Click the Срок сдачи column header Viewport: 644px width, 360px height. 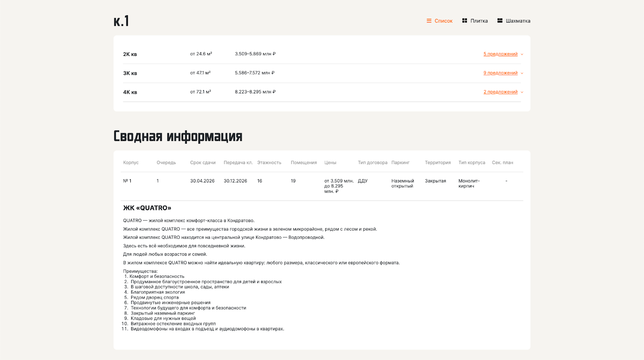click(203, 163)
